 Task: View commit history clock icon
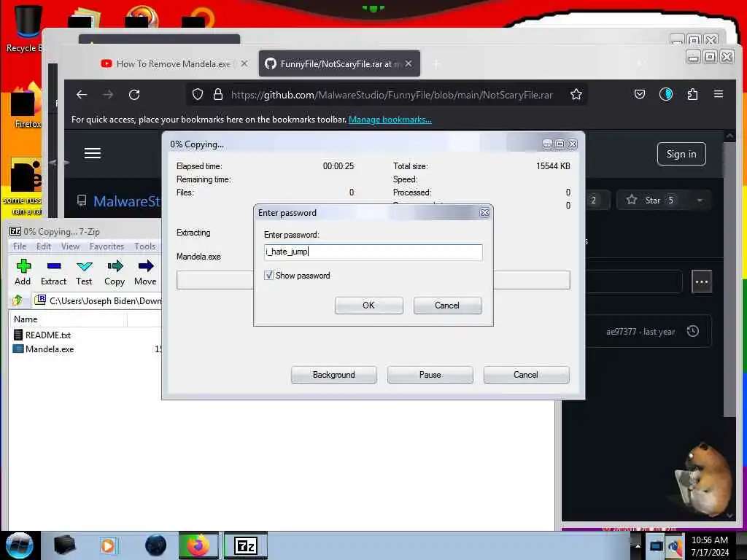pyautogui.click(x=693, y=331)
